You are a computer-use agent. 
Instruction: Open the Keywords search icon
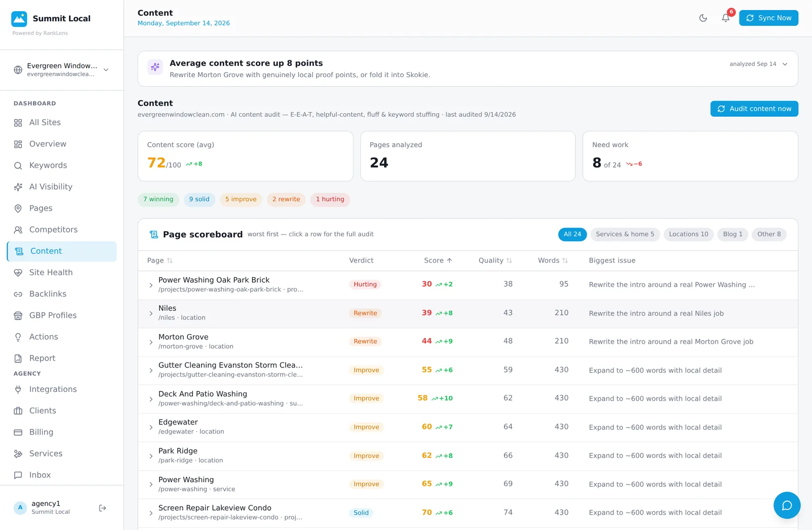18,165
